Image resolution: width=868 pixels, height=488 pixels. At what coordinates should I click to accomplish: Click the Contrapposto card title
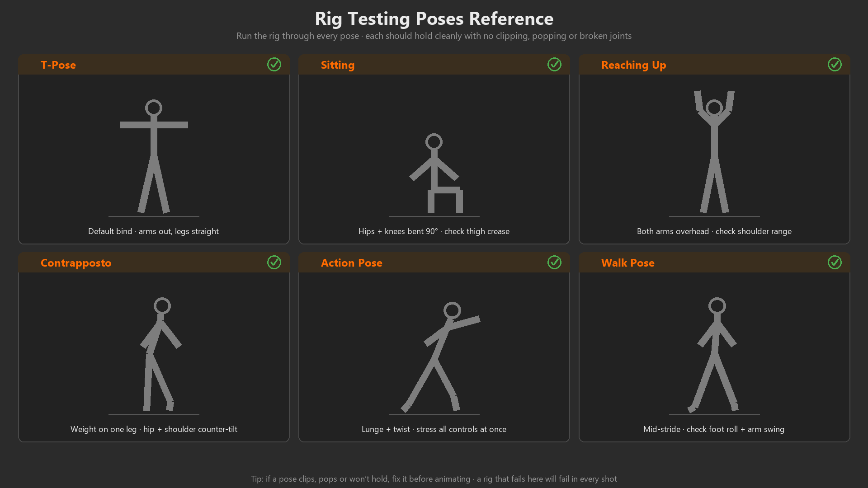pos(76,263)
